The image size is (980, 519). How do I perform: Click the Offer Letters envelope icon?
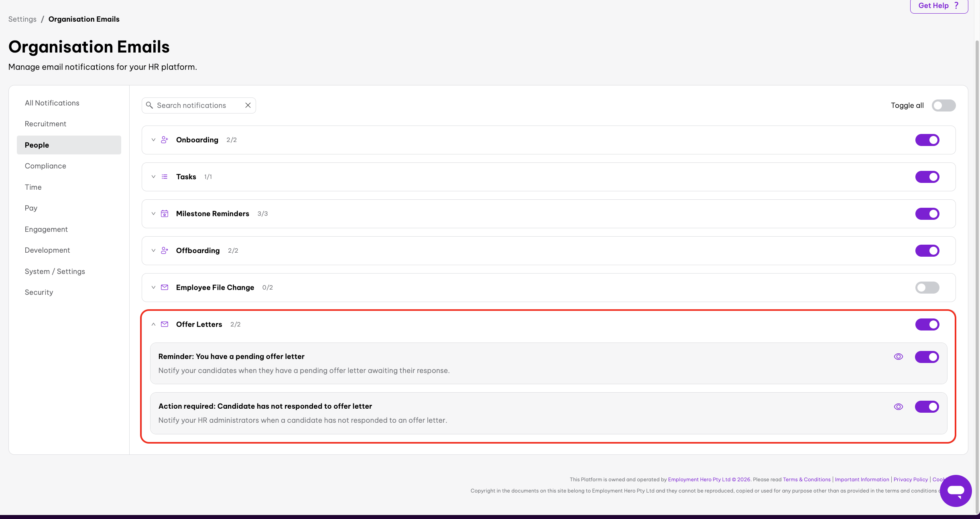point(165,324)
